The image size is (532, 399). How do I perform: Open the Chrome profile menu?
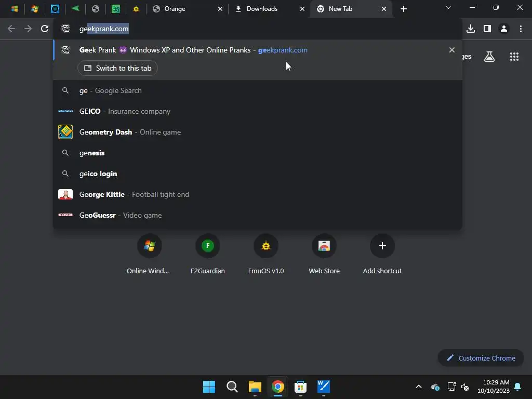(x=504, y=29)
